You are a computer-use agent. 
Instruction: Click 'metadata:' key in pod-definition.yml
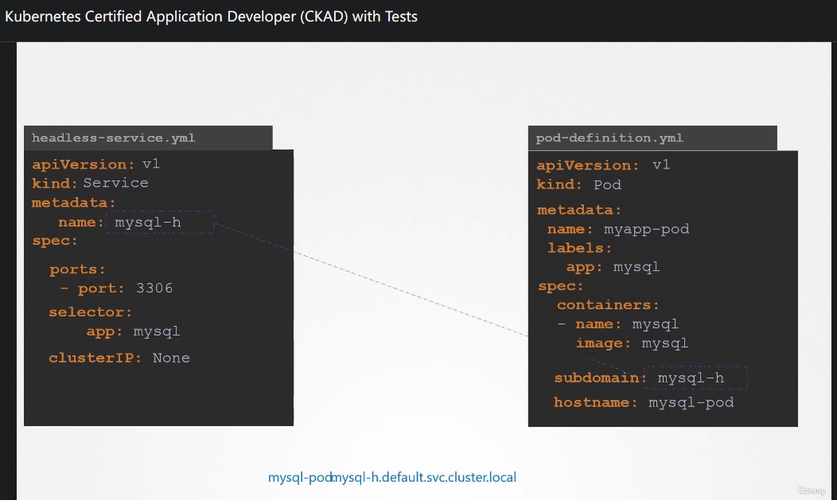[579, 210]
